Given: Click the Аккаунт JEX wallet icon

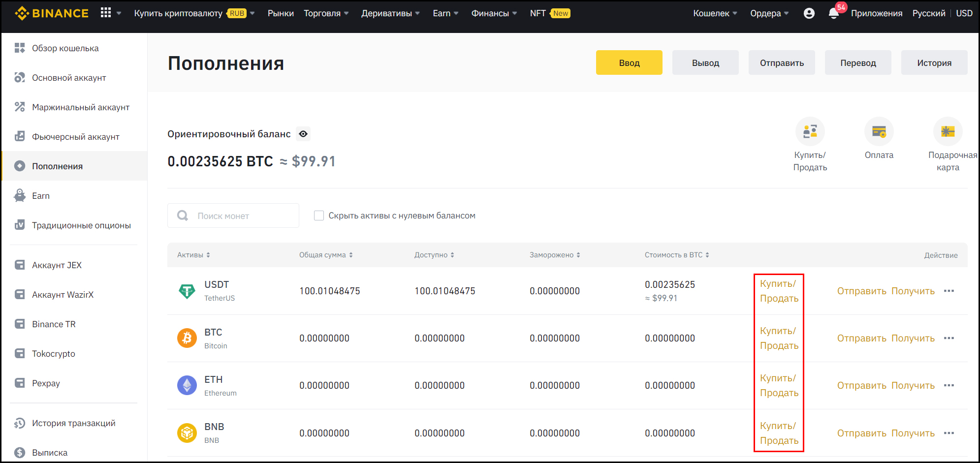Looking at the screenshot, I should [x=20, y=265].
